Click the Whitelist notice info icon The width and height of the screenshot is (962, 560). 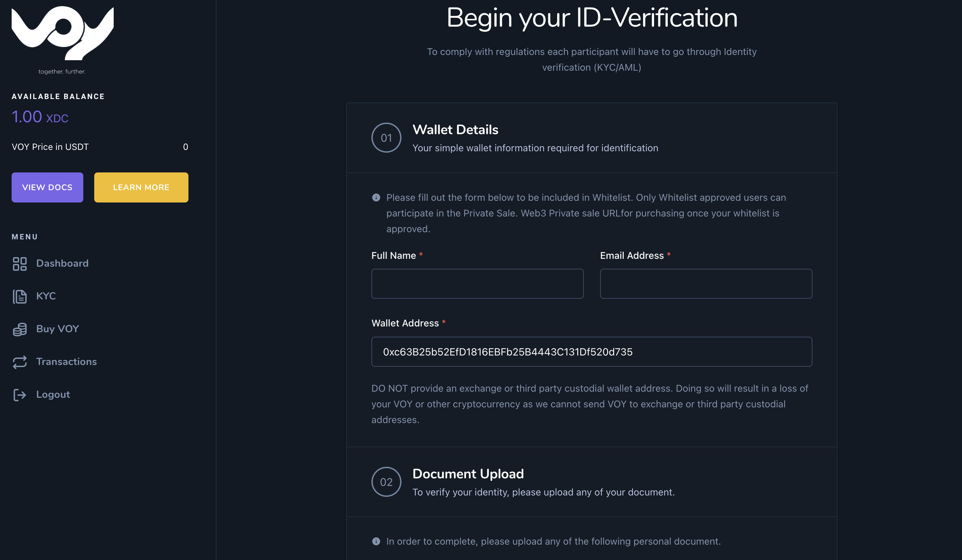click(376, 197)
